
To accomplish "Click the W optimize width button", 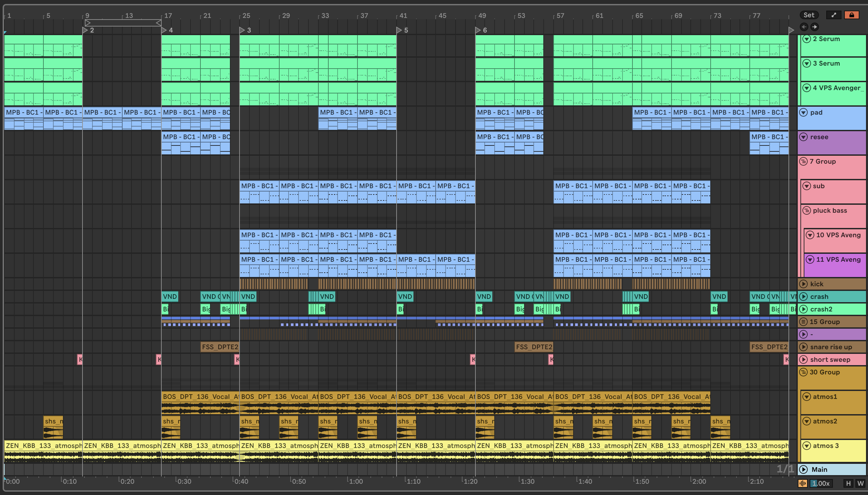I will (x=860, y=483).
